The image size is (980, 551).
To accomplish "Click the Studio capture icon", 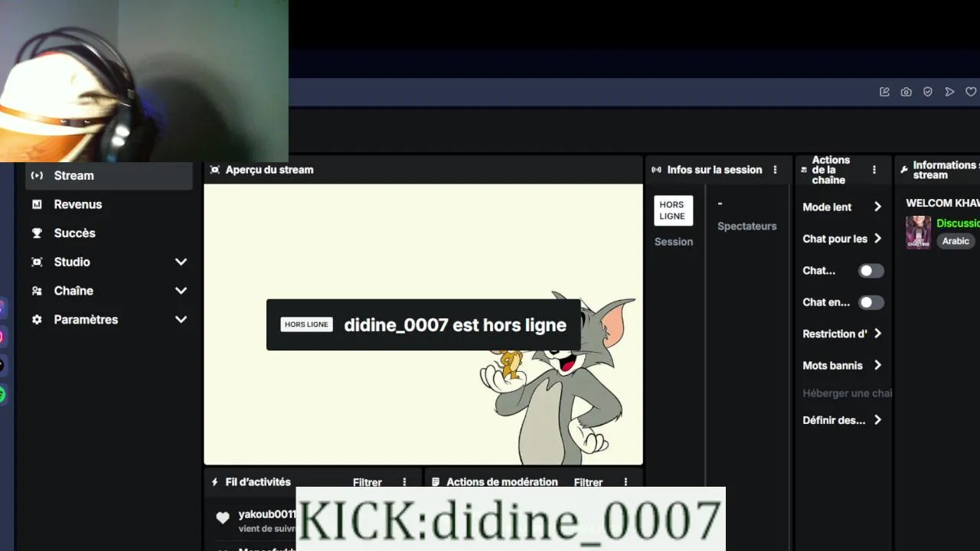I will click(x=37, y=262).
